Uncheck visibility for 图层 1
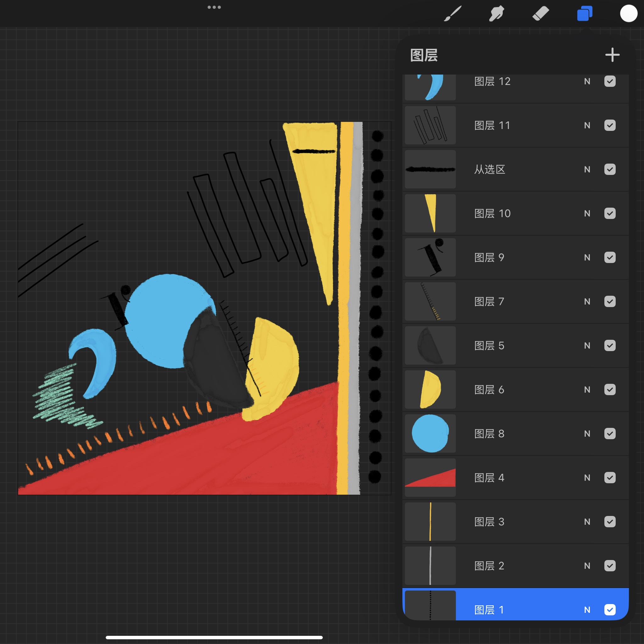644x644 pixels. pos(610,610)
